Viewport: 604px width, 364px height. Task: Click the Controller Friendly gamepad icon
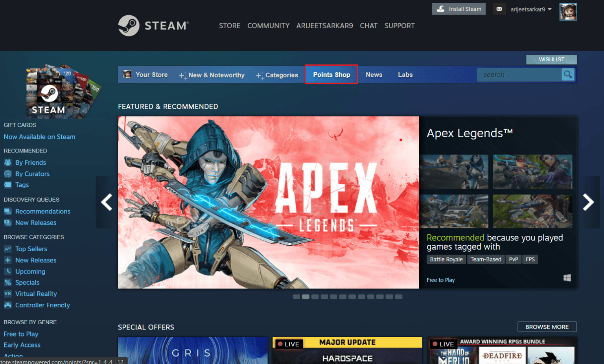8,305
